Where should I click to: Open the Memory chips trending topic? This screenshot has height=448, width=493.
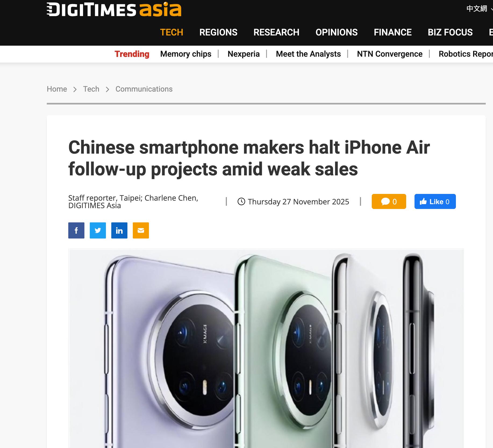click(x=186, y=54)
